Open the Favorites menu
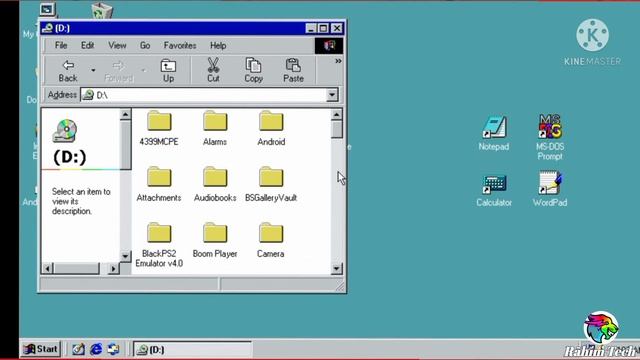Image resolution: width=640 pixels, height=360 pixels. point(180,45)
